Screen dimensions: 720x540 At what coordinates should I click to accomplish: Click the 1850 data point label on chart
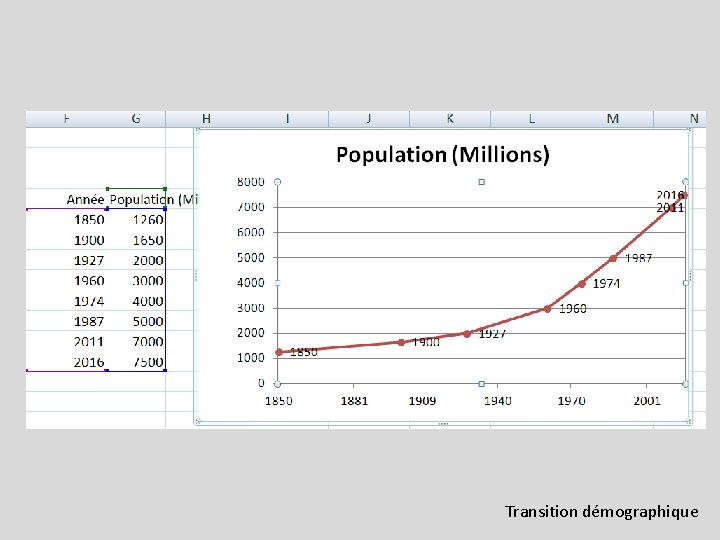coord(304,352)
